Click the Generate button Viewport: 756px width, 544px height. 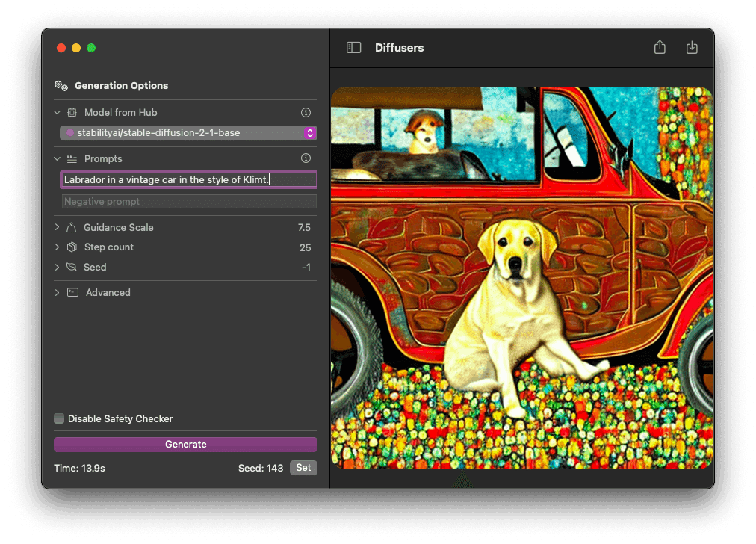[185, 445]
